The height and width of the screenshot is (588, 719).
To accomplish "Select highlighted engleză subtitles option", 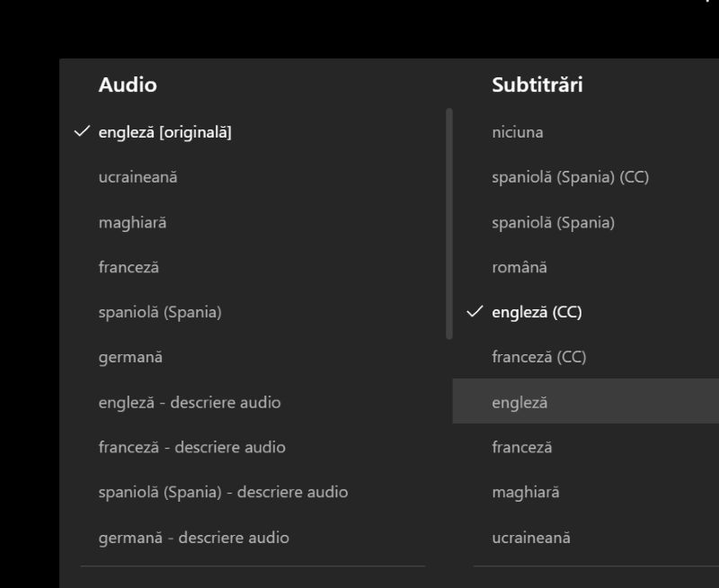I will pos(586,401).
